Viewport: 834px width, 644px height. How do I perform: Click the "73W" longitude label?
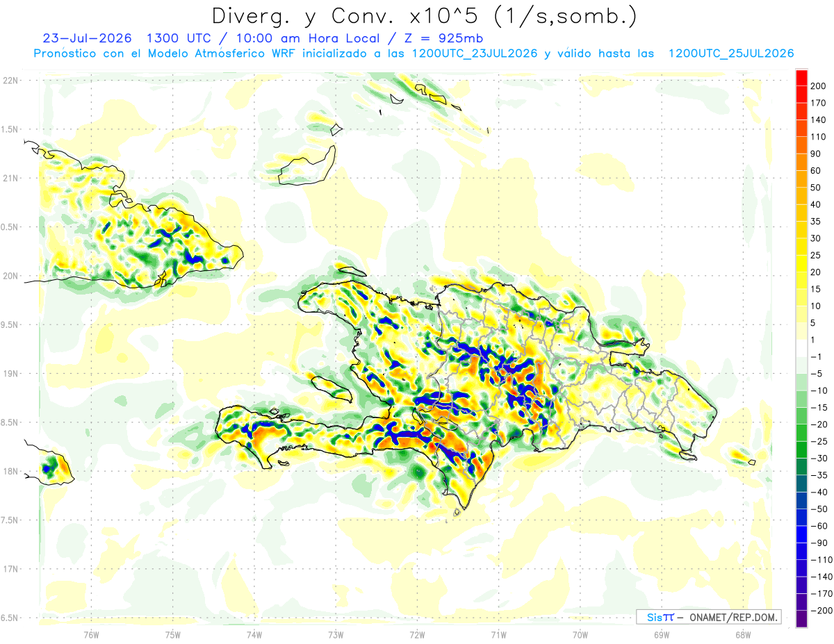click(x=336, y=635)
